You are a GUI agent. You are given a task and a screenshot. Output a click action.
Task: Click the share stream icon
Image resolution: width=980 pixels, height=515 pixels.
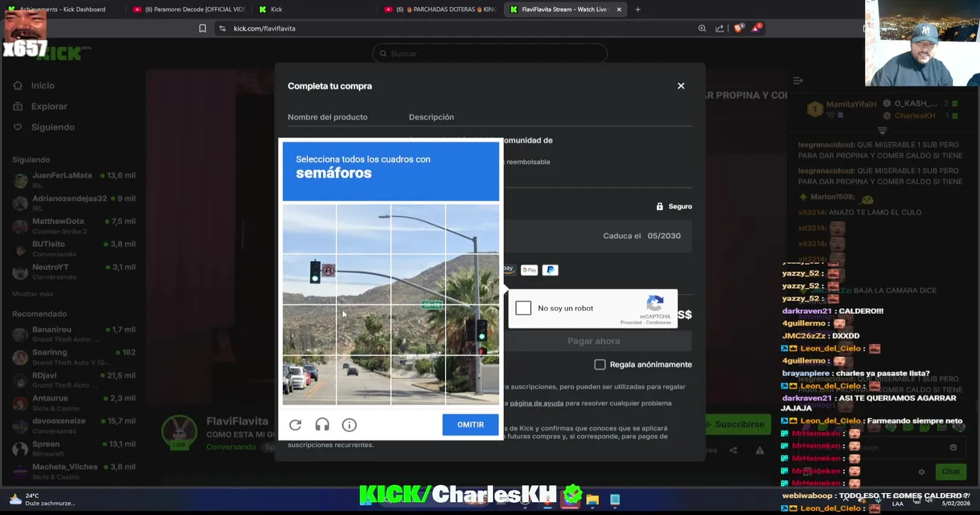click(x=733, y=450)
